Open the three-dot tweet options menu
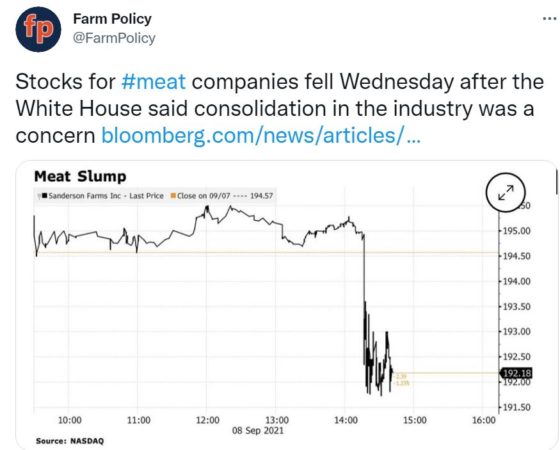560x450 pixels. point(549,19)
